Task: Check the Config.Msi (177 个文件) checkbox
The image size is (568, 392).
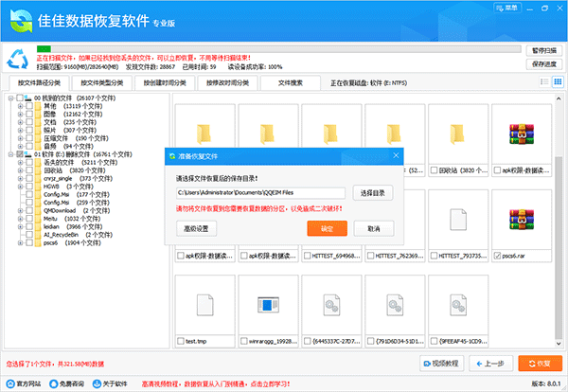Action: (29, 194)
